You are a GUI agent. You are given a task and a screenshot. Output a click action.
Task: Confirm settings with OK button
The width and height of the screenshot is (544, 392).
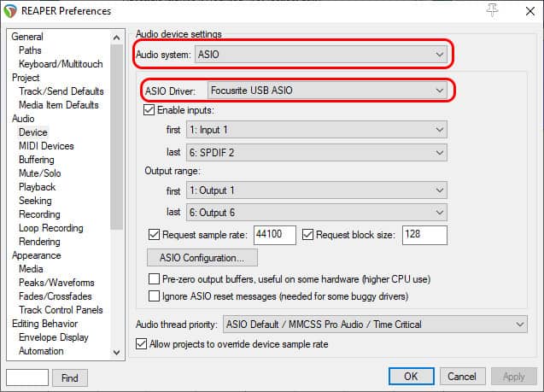411,377
